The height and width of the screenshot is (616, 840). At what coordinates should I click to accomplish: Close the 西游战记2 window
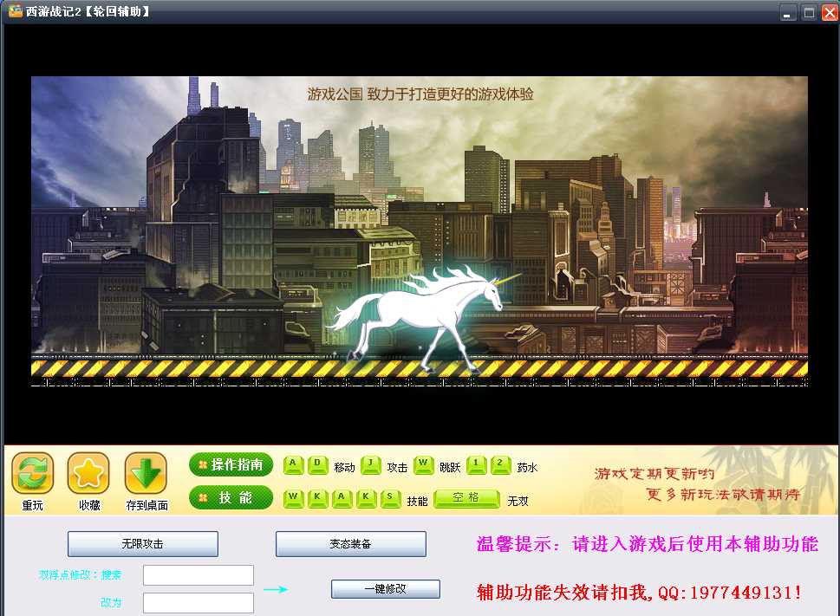coord(830,12)
